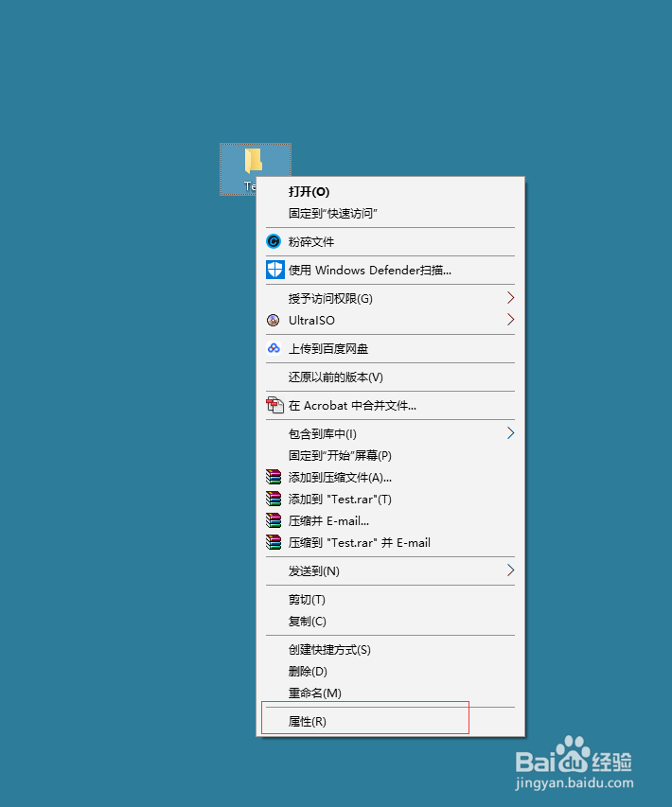Viewport: 672px width, 807px height.
Task: Expand the 包含到库中(I) submenu arrow
Action: point(510,433)
